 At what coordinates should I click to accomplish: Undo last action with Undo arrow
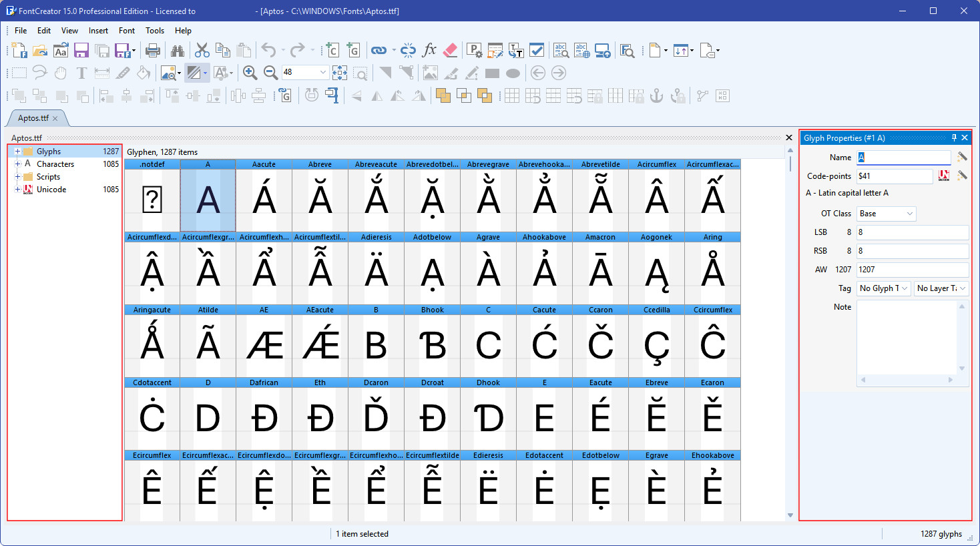tap(268, 50)
